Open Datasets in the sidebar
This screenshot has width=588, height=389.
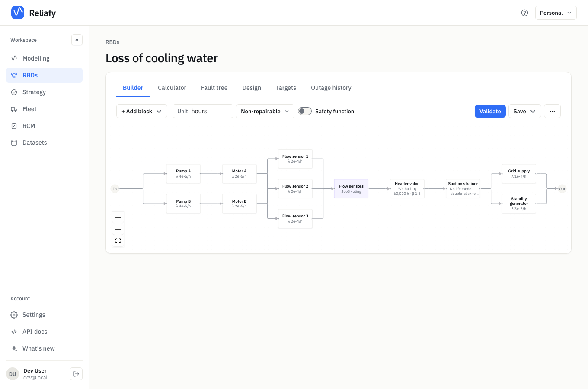click(44, 143)
